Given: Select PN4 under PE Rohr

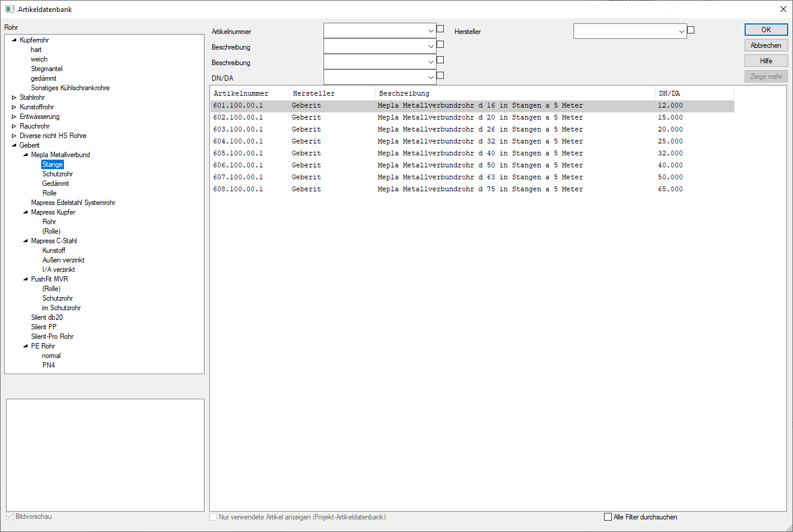Looking at the screenshot, I should click(x=49, y=365).
